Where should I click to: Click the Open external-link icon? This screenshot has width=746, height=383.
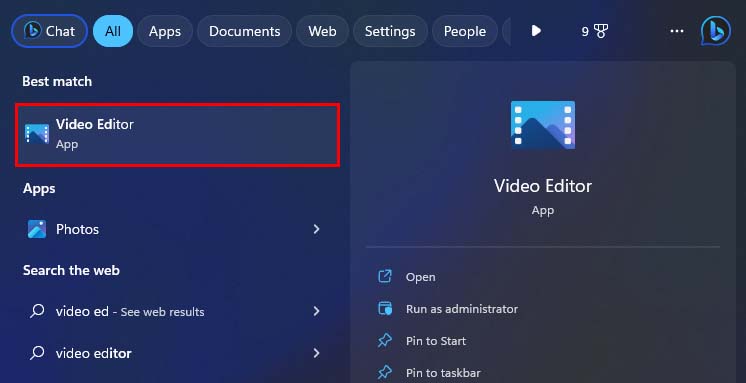(x=385, y=276)
